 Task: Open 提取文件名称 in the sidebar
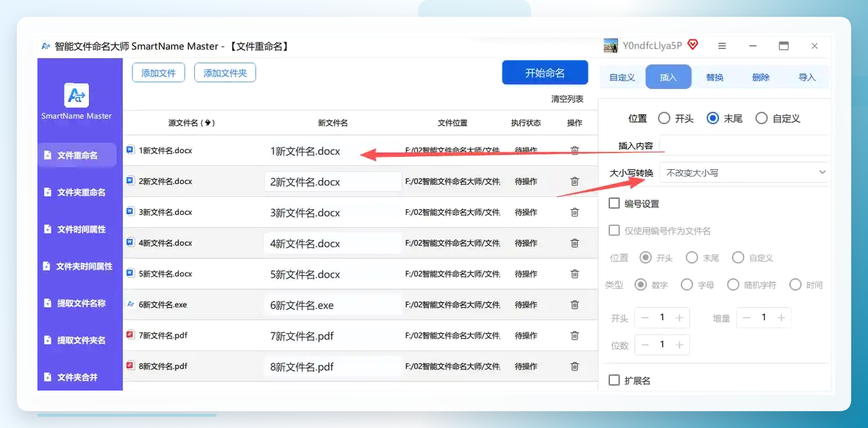tap(77, 303)
